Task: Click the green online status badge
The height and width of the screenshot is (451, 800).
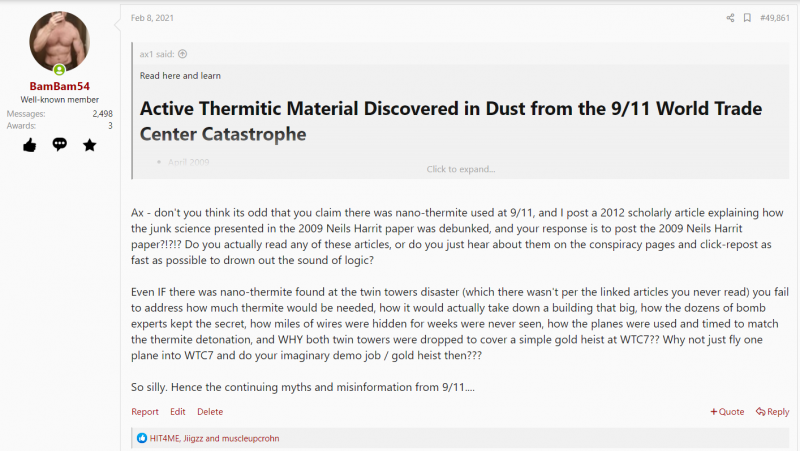Action: coord(59,69)
